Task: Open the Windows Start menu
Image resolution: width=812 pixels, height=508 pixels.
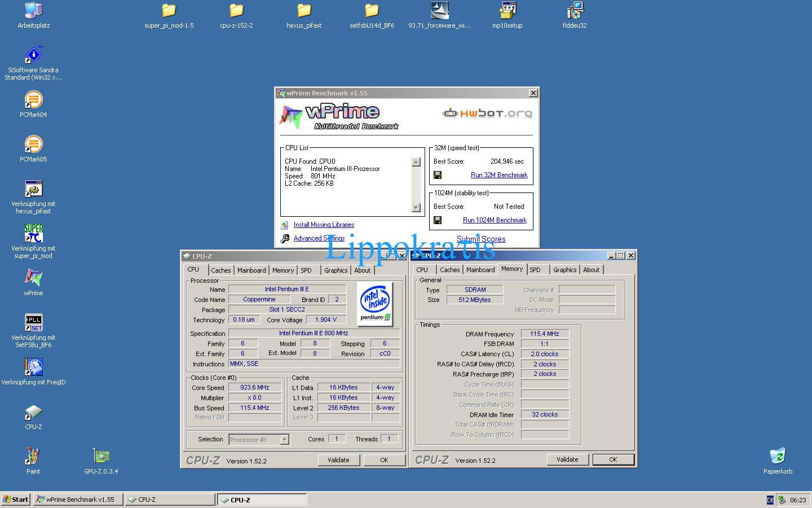Action: (x=16, y=500)
